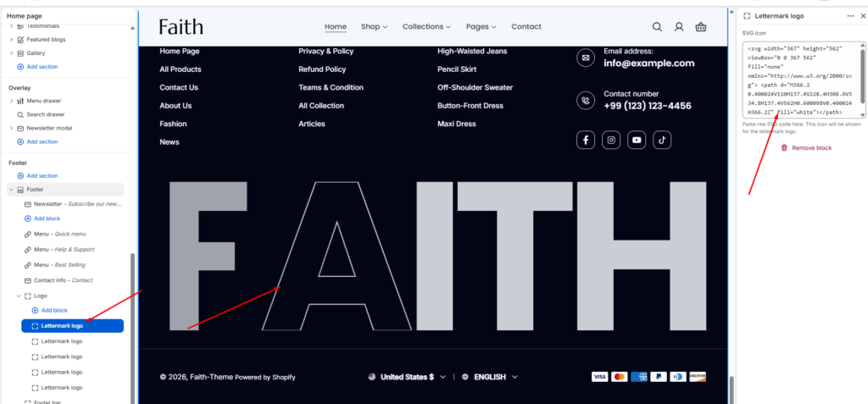Image resolution: width=868 pixels, height=404 pixels.
Task: Open the account user icon
Action: [x=679, y=26]
